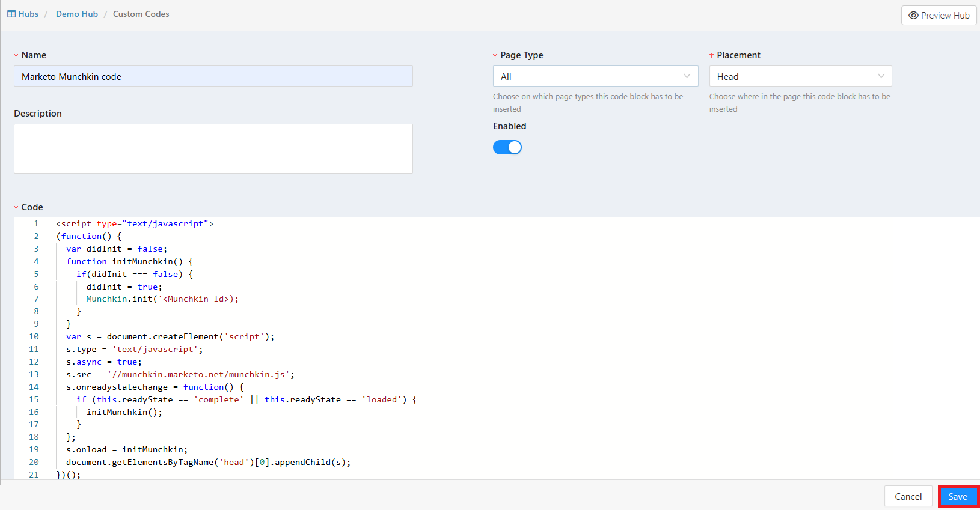Click code line 1 script tag
Viewport: 980px width, 510px height.
click(135, 223)
